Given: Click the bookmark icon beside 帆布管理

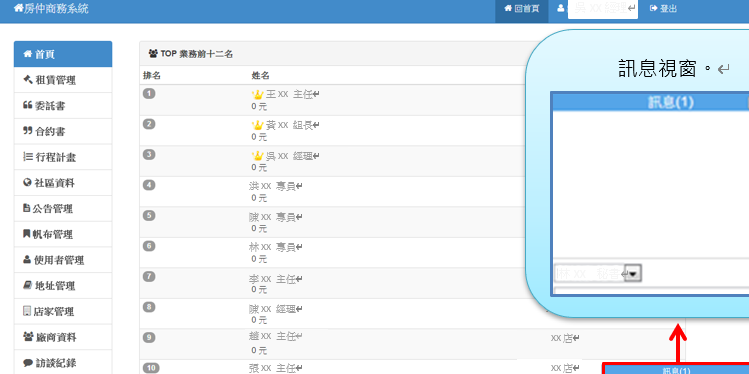Looking at the screenshot, I should coord(27,234).
